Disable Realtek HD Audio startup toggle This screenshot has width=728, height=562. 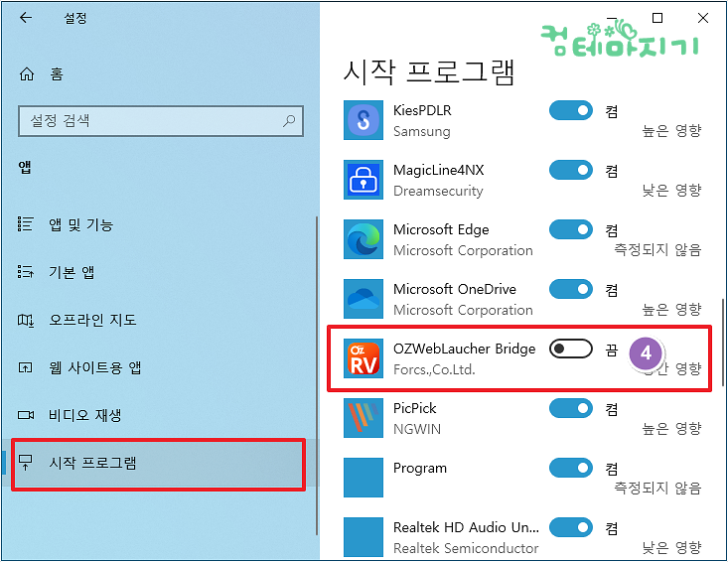tap(571, 527)
